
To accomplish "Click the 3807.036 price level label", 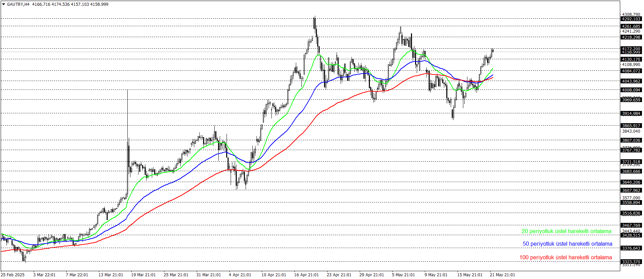I will 631,141.
